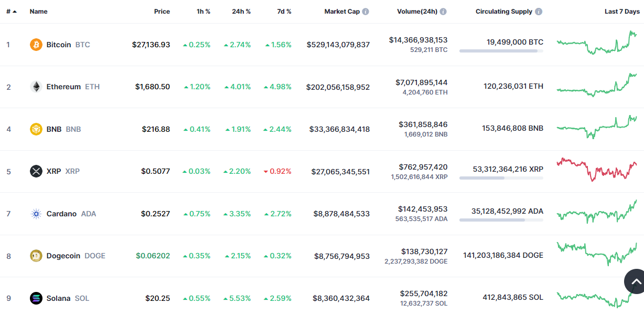The image size is (644, 314).
Task: Click the Circulating Supply info icon
Action: pos(539,12)
